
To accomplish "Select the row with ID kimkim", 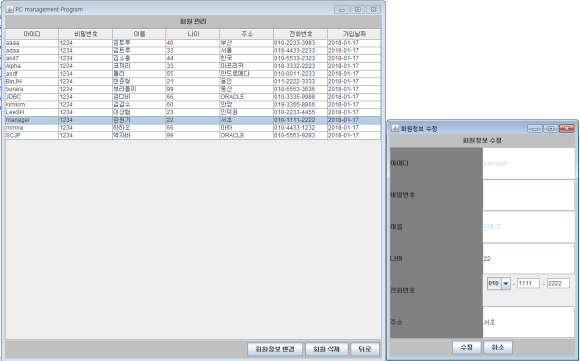I will [x=193, y=105].
